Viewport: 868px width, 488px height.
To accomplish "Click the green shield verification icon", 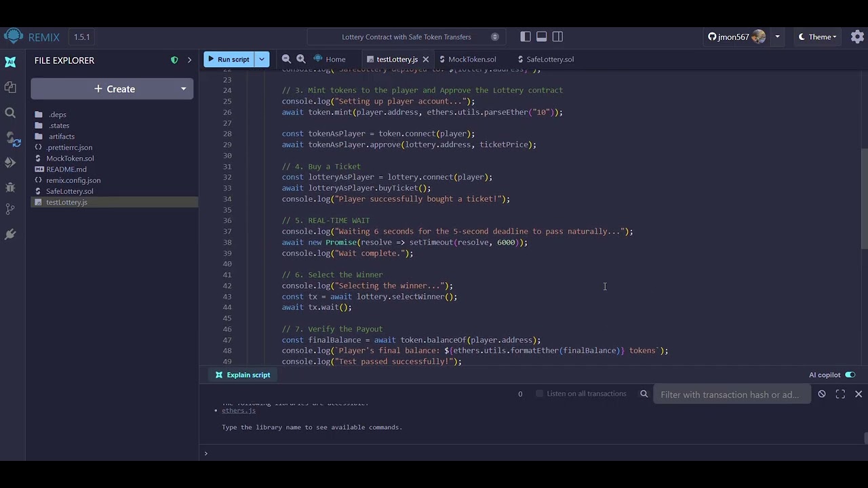I will (174, 60).
